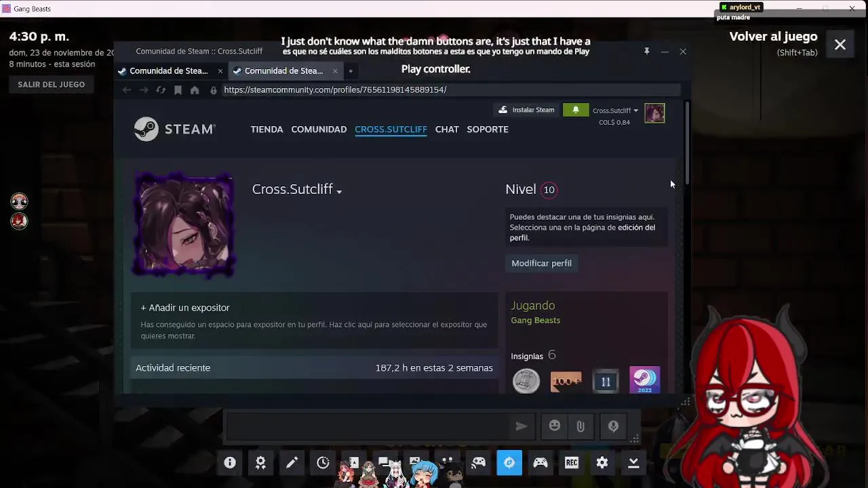Click the browser window vertical scrollbar
Viewport: 868px width, 488px height.
tap(688, 142)
